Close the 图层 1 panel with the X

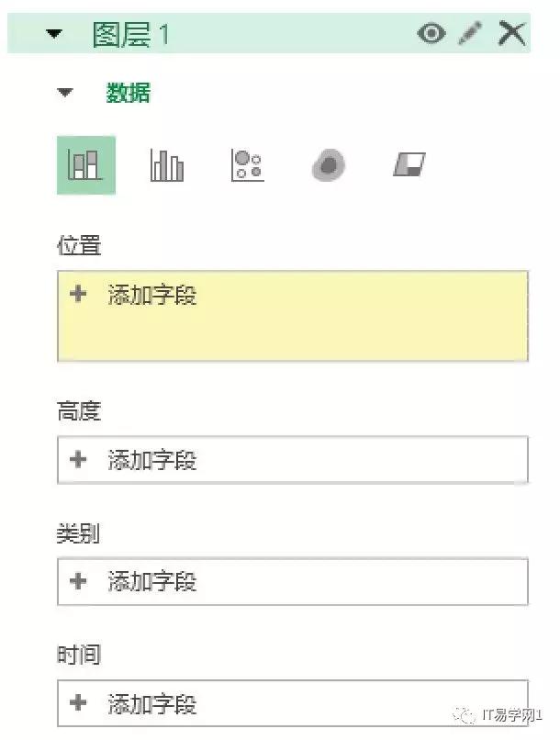[510, 32]
